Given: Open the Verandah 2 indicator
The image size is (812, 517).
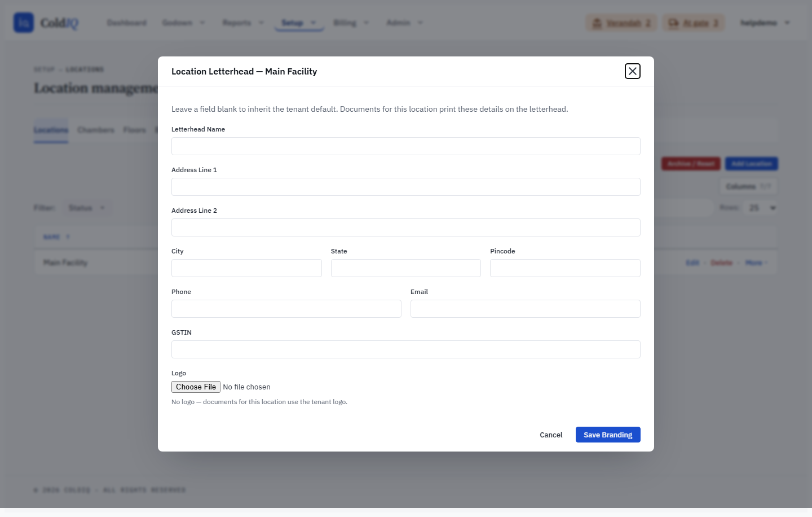Looking at the screenshot, I should 621,23.
